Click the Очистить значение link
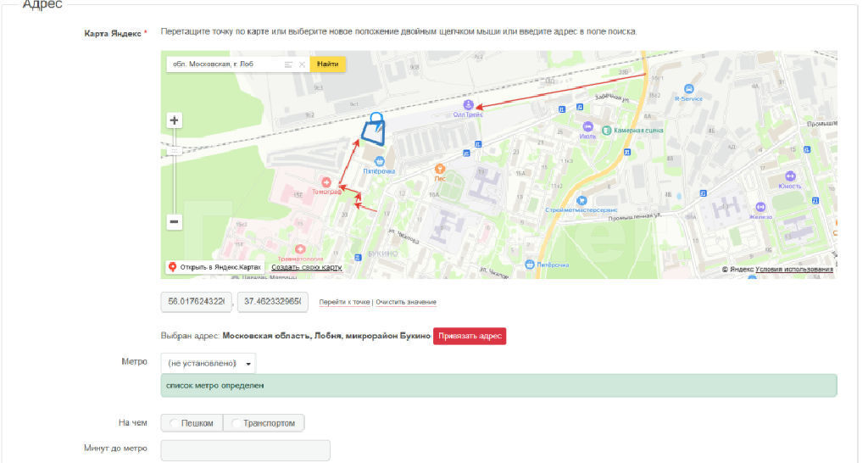Screen dimensions: 868x463 click(406, 303)
